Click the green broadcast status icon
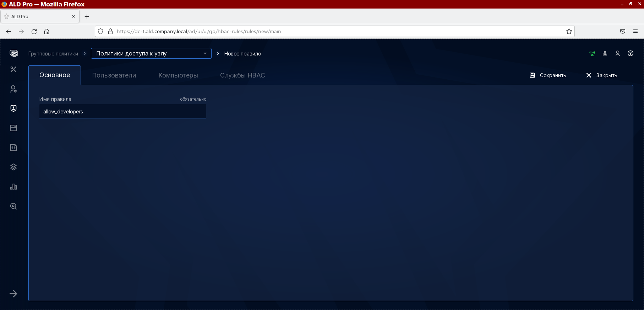 [592, 53]
